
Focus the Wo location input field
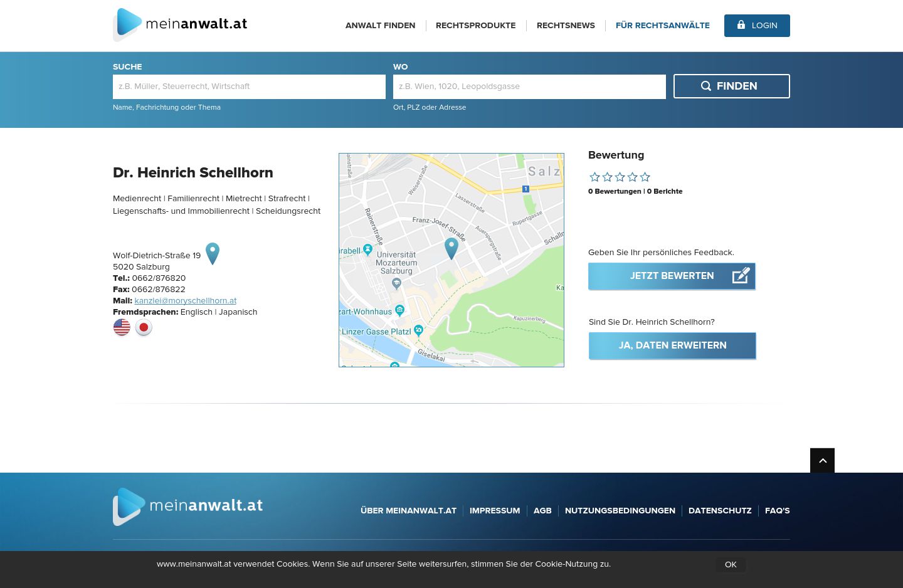pos(529,87)
